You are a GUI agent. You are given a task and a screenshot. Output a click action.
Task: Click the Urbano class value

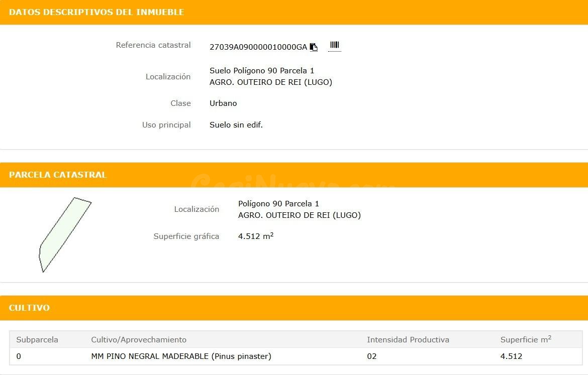click(x=223, y=103)
